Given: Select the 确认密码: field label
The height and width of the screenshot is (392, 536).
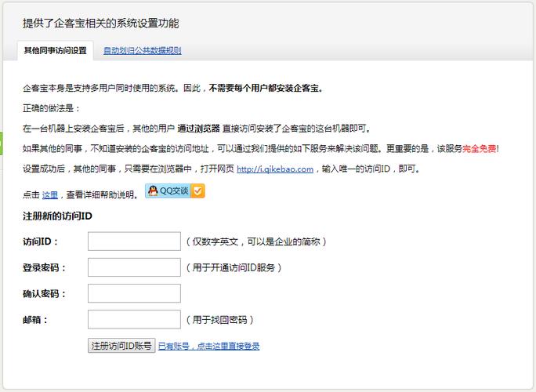Looking at the screenshot, I should coord(44,293).
